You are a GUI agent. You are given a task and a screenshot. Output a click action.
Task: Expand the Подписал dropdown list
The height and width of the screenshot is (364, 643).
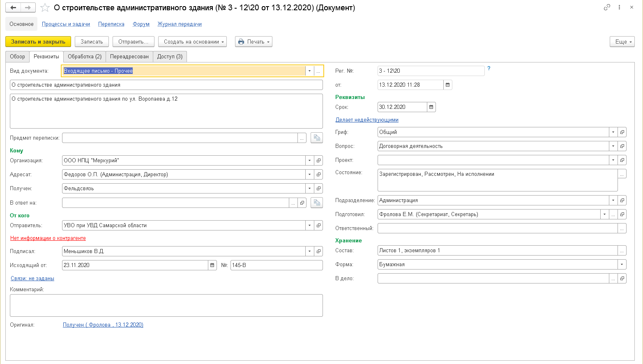click(x=310, y=251)
